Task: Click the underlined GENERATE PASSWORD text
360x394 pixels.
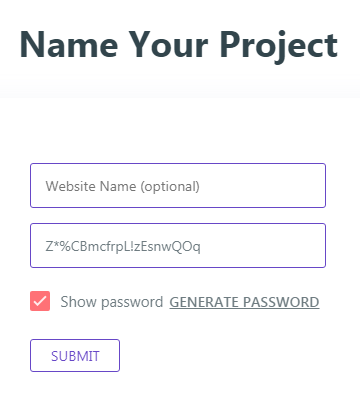Action: (x=244, y=302)
